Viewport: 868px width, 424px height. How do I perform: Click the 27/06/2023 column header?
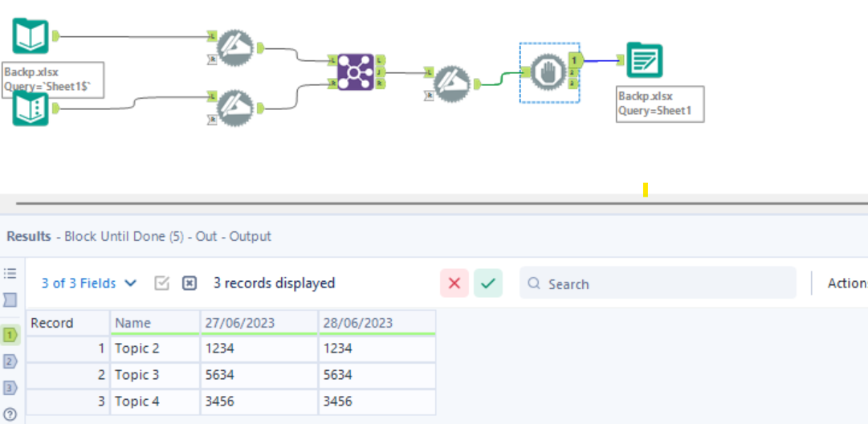coord(259,323)
